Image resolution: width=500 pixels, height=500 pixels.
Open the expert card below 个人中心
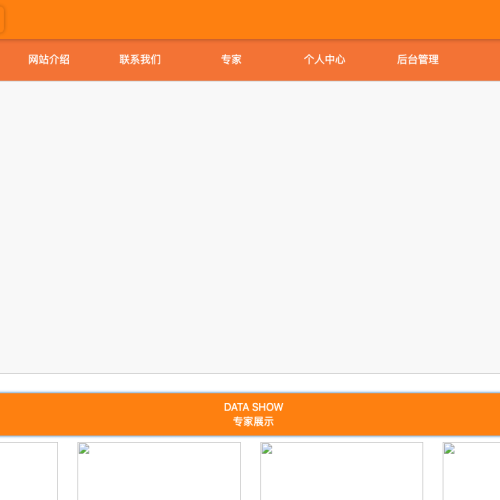pos(342,471)
